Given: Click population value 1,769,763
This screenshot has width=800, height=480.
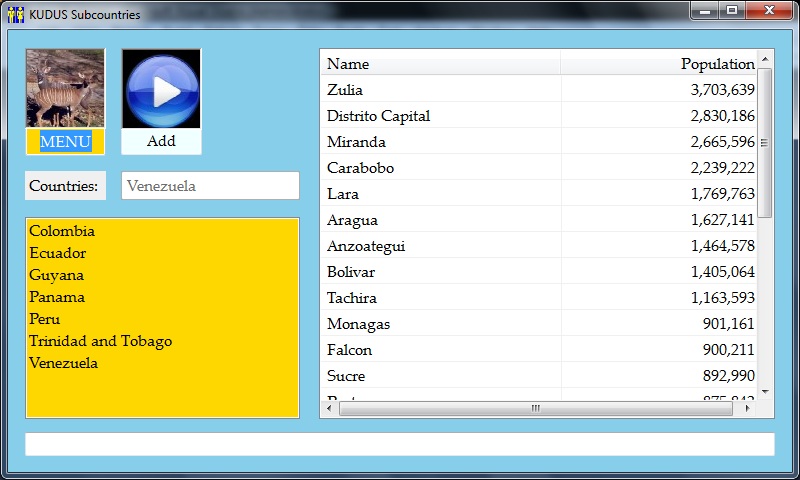Looking at the screenshot, I should point(722,194).
